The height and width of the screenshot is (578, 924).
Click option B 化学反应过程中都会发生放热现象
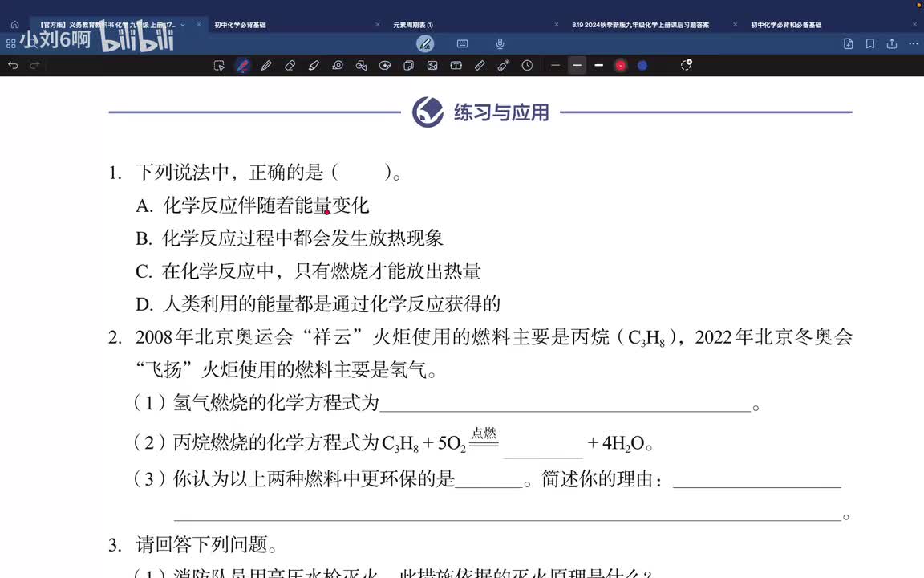290,238
